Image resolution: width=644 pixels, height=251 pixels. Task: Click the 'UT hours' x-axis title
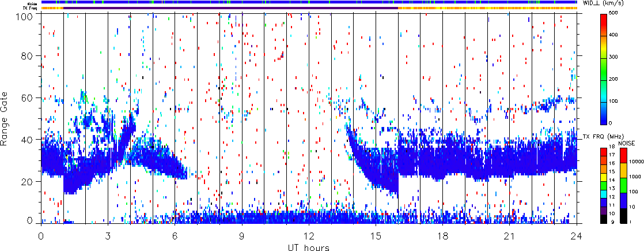[309, 247]
